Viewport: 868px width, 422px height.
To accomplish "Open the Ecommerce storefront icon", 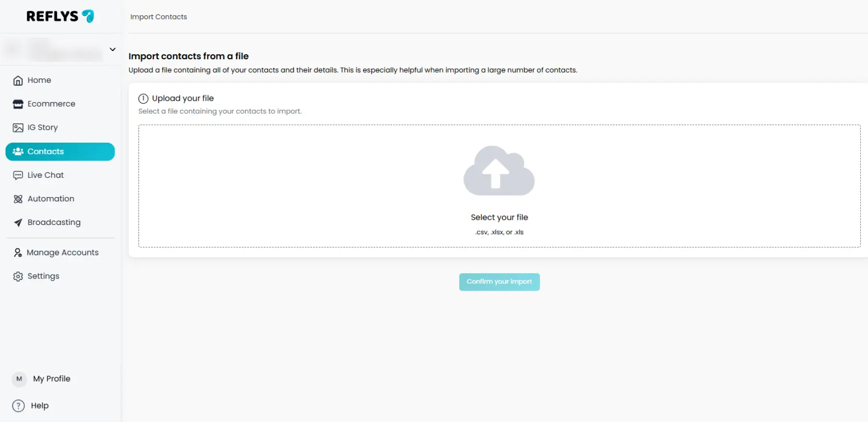I will [x=18, y=104].
